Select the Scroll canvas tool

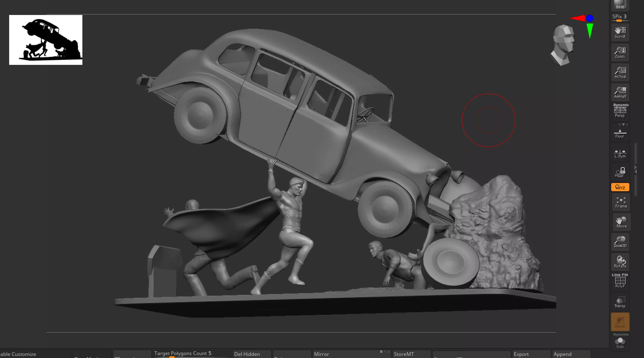coord(620,32)
